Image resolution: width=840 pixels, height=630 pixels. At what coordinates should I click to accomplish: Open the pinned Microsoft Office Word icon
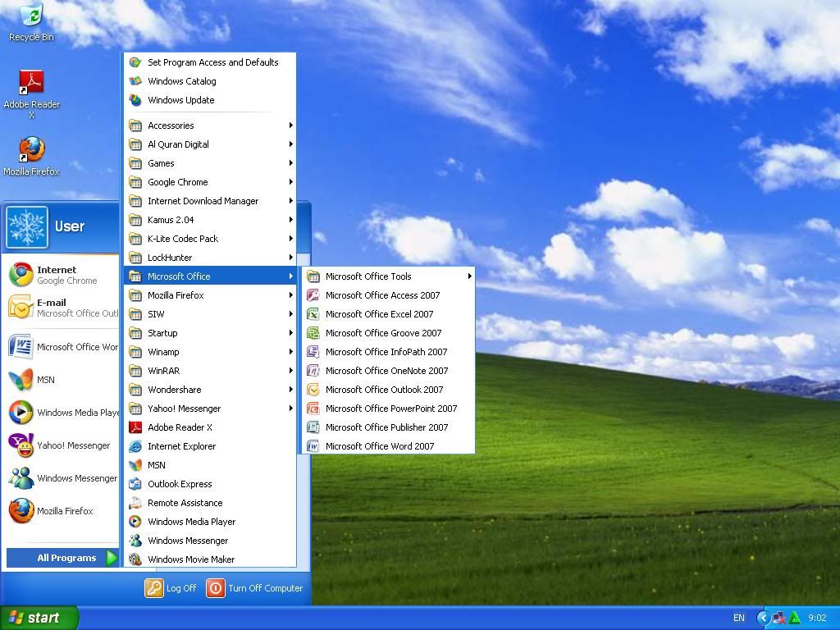[21, 347]
